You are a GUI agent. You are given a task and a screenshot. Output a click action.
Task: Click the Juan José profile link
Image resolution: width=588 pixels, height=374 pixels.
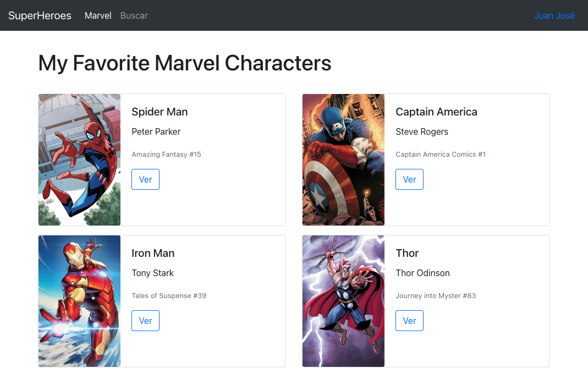554,15
